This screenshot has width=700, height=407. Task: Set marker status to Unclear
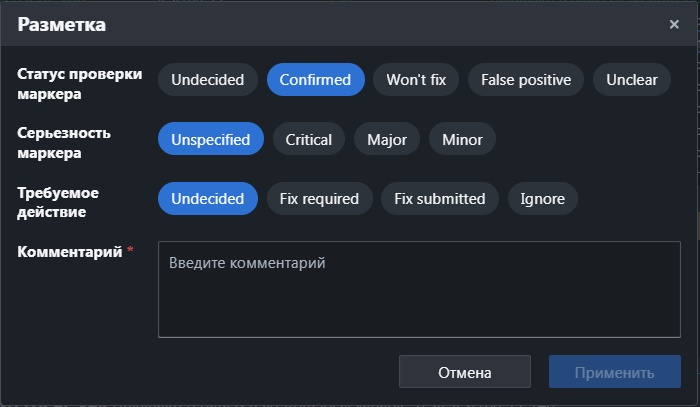click(x=632, y=80)
